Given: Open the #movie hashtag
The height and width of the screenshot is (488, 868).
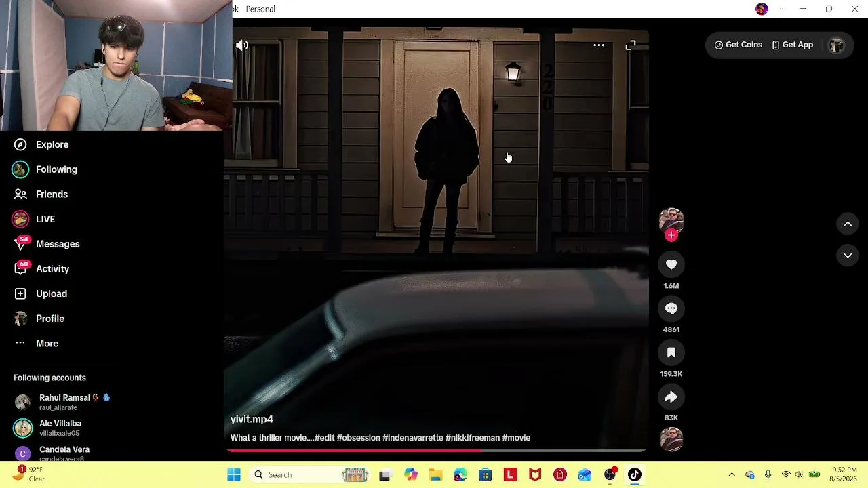Looking at the screenshot, I should (516, 438).
